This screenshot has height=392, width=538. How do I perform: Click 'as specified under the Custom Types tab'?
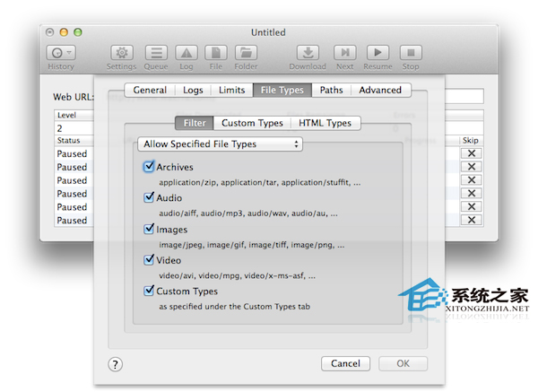[234, 307]
